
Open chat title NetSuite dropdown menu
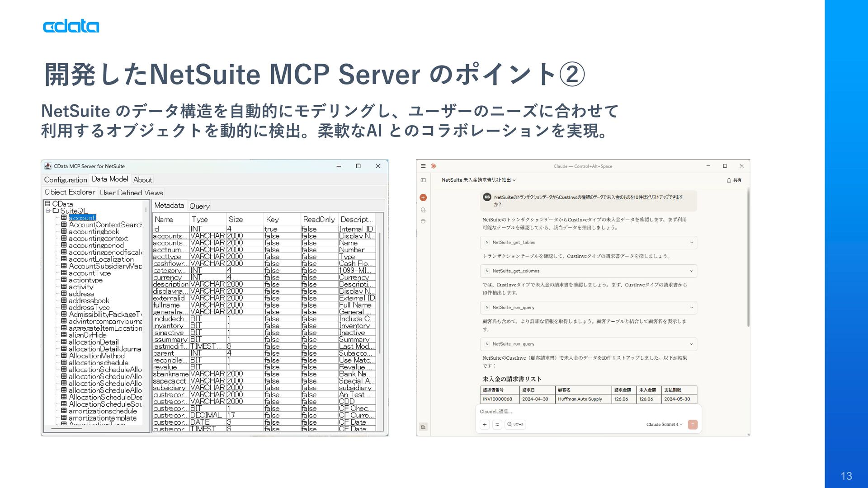click(478, 180)
